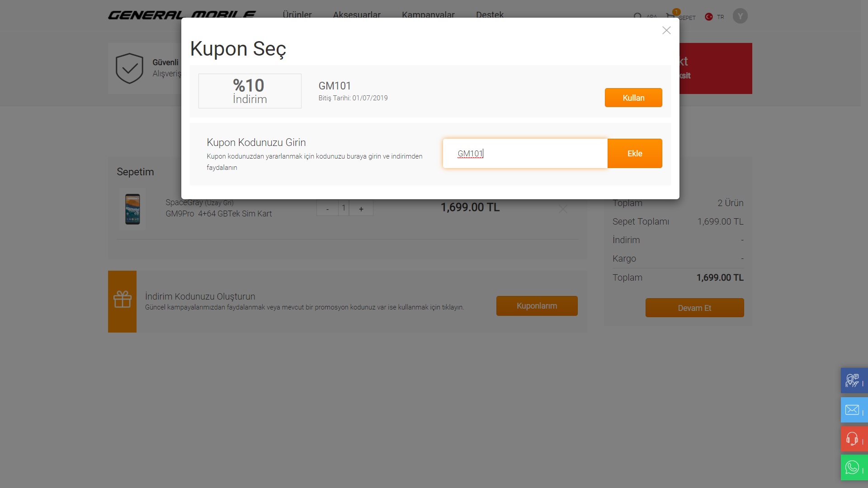Click the Kargo summary row
The image size is (868, 488).
tap(678, 258)
